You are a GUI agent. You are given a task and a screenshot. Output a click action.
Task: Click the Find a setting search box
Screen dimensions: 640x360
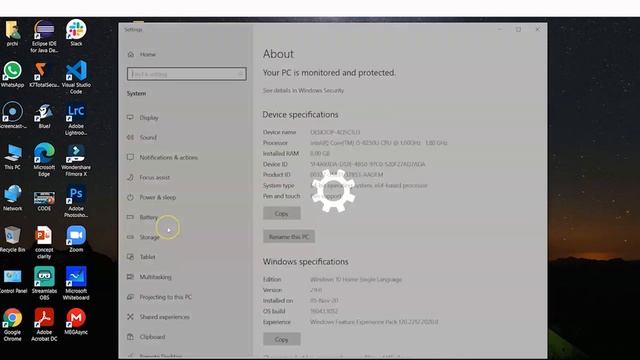tap(187, 74)
